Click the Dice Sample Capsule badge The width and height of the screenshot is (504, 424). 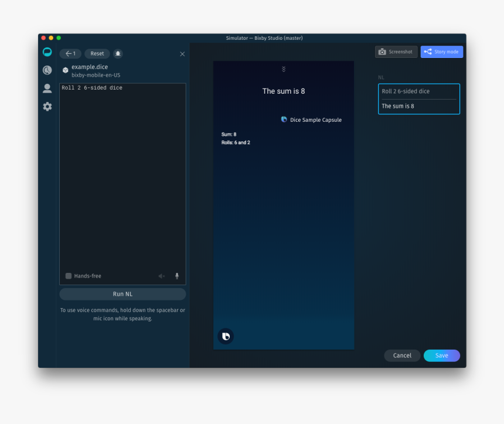click(x=311, y=119)
